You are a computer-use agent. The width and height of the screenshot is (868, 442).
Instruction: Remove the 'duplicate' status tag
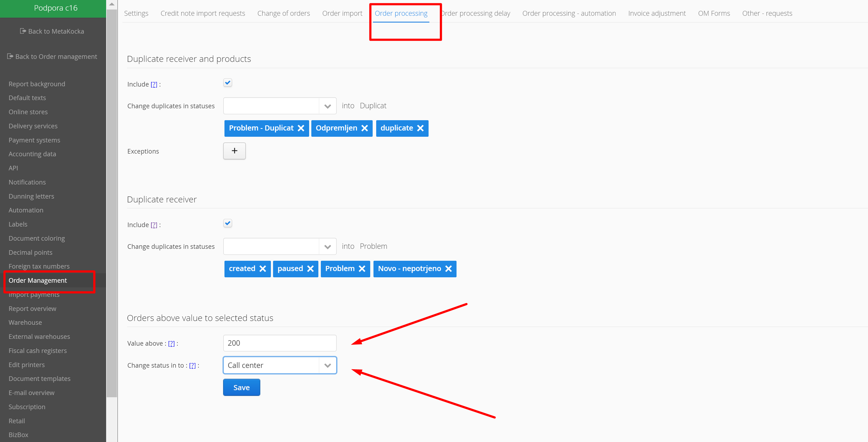click(420, 128)
